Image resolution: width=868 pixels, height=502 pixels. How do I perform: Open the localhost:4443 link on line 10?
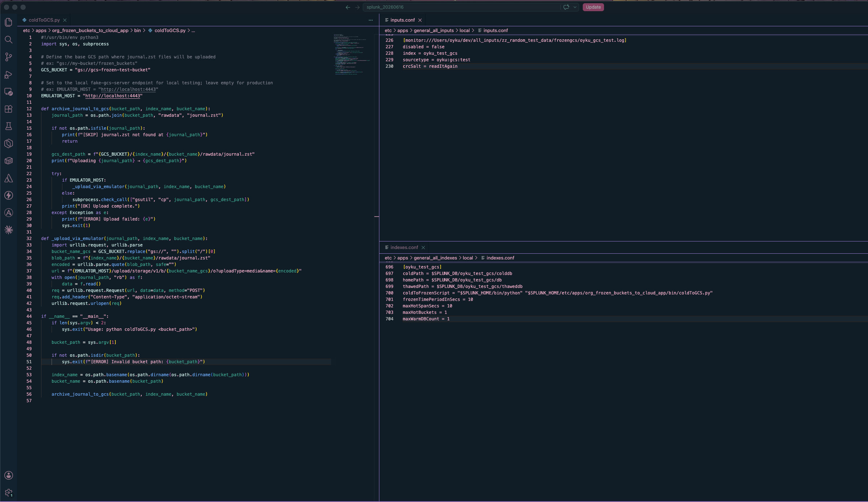point(113,96)
